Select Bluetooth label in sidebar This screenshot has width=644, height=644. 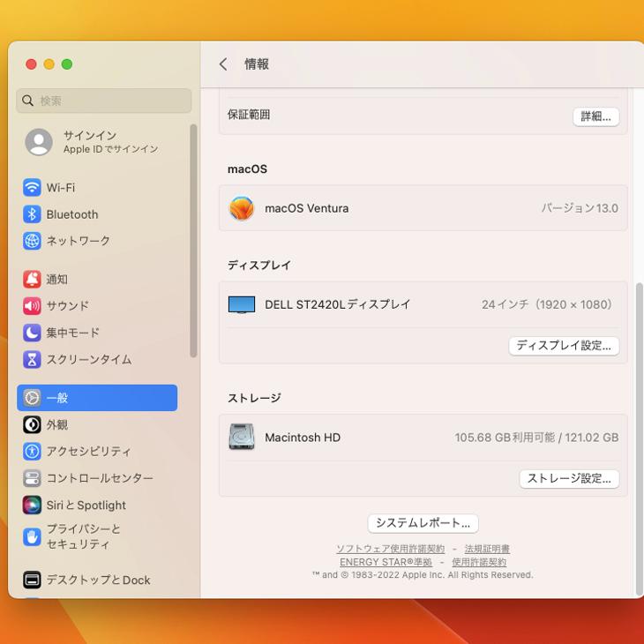(x=72, y=214)
